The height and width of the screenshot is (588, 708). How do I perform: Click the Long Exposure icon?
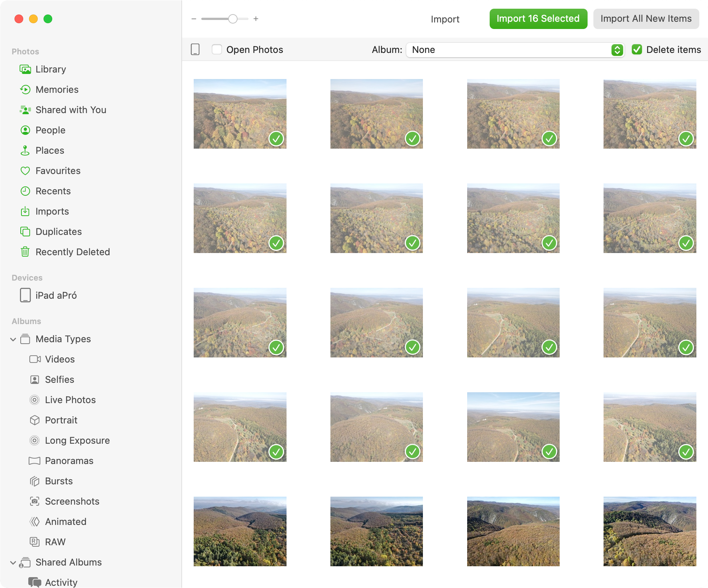[35, 440]
